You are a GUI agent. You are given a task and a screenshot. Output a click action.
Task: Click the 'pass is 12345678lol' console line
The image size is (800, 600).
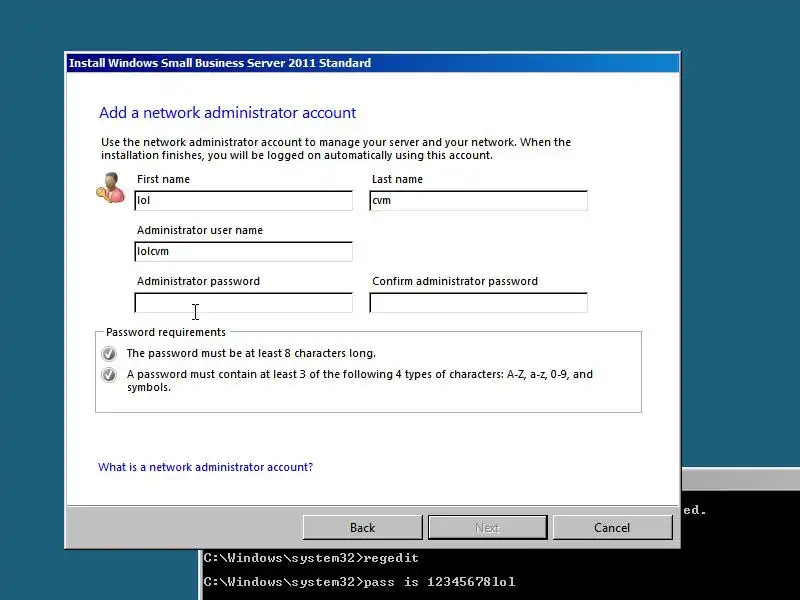pos(360,582)
